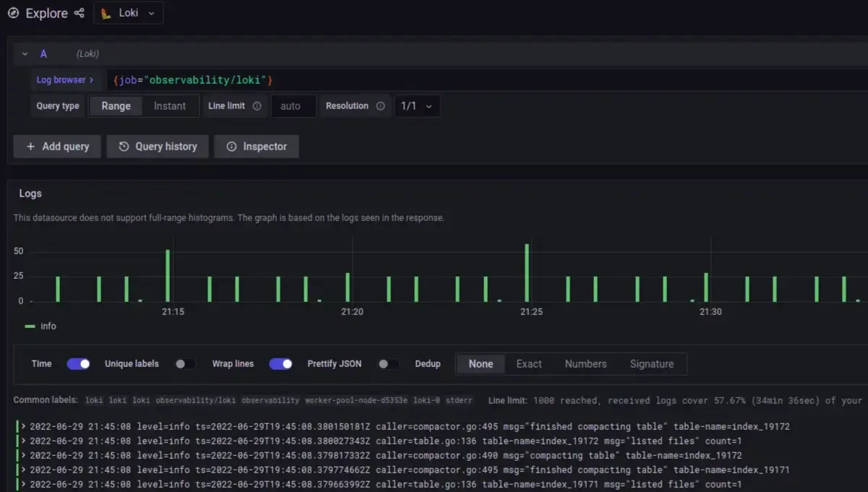Open the Resolution 1/1 dropdown
Screen dimensions: 868x492
[x=417, y=105]
